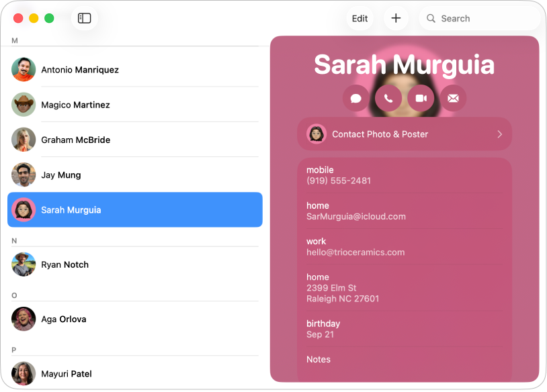Click the add new contact plus button
The image size is (547, 392).
396,18
